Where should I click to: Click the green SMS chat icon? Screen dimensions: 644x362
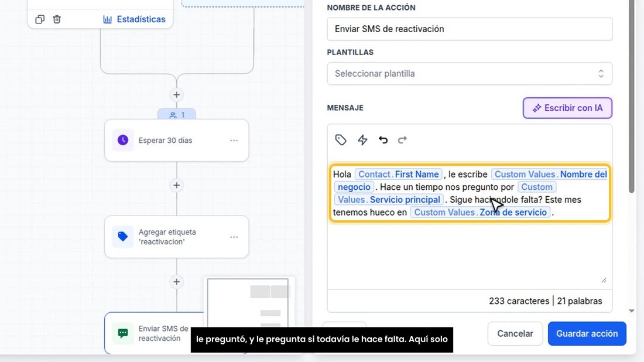[x=123, y=333]
